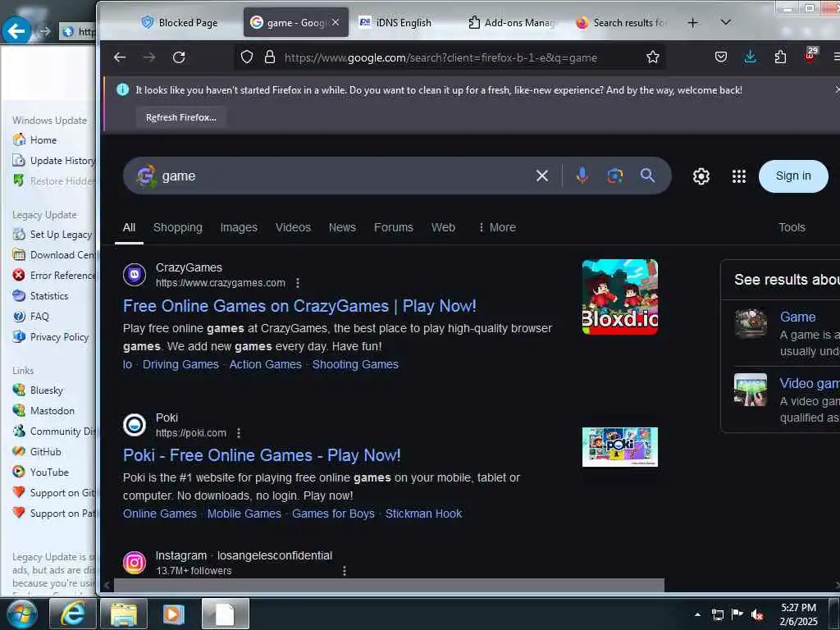840x630 pixels.
Task: Open the search Tools menu
Action: pos(792,228)
